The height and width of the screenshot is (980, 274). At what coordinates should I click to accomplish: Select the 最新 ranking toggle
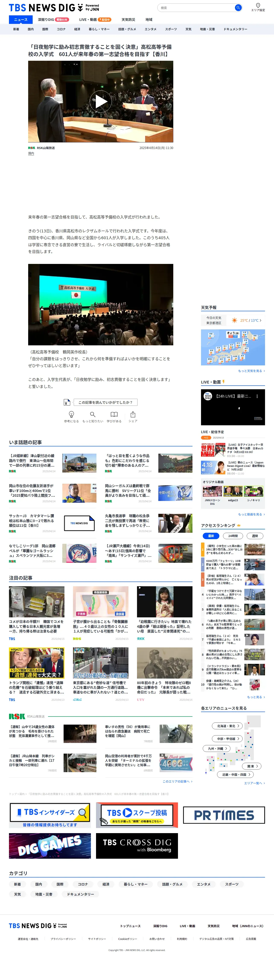[211, 536]
